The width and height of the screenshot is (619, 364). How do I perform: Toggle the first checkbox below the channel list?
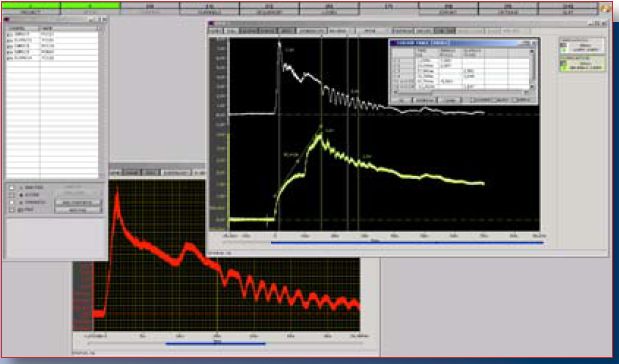(11, 188)
